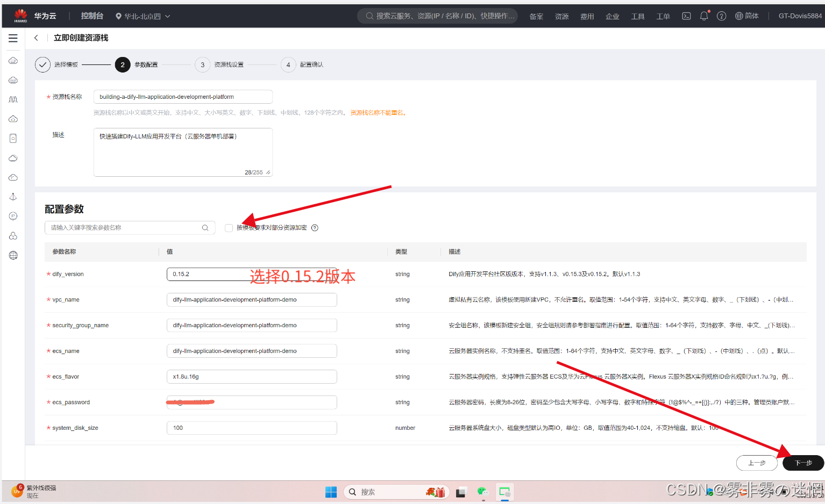Open the notification bell
Viewport: 825px width, 504px height.
click(x=704, y=16)
